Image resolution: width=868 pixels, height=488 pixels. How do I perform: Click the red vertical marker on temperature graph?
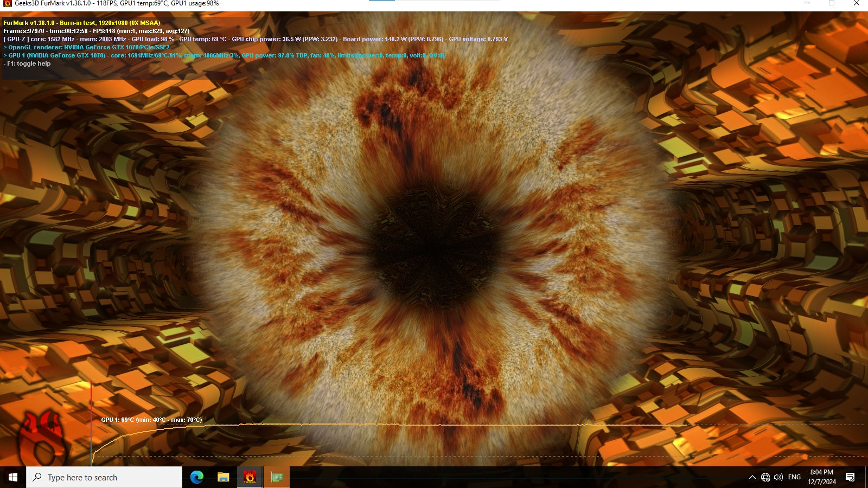[x=91, y=424]
